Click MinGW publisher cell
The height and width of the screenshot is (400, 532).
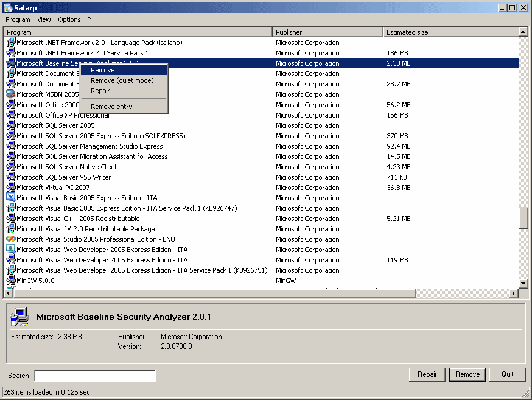[285, 281]
